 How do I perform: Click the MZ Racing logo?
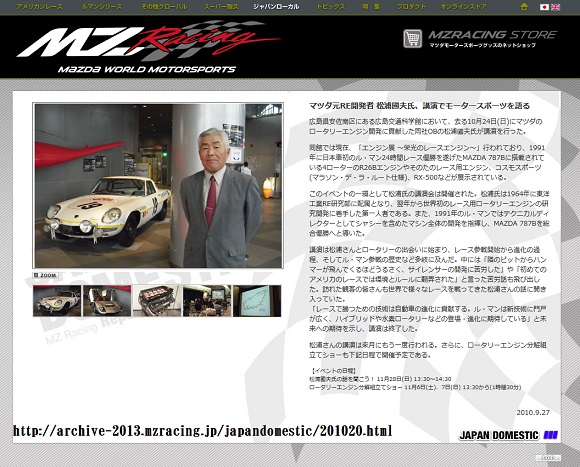point(148,47)
